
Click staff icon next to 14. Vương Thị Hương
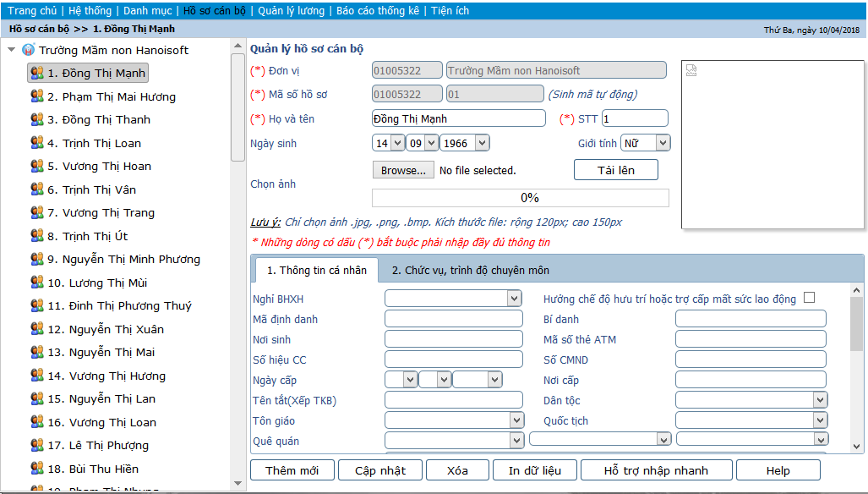(x=37, y=376)
